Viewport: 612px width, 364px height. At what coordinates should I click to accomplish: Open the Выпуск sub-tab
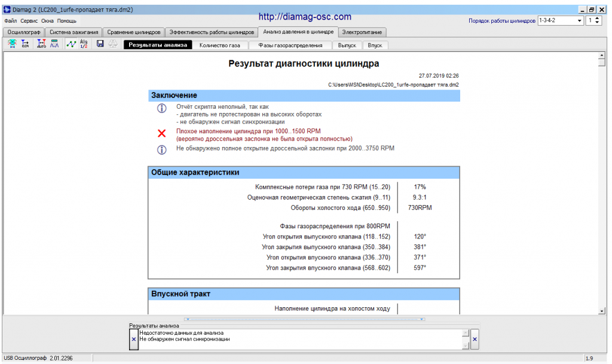(347, 45)
